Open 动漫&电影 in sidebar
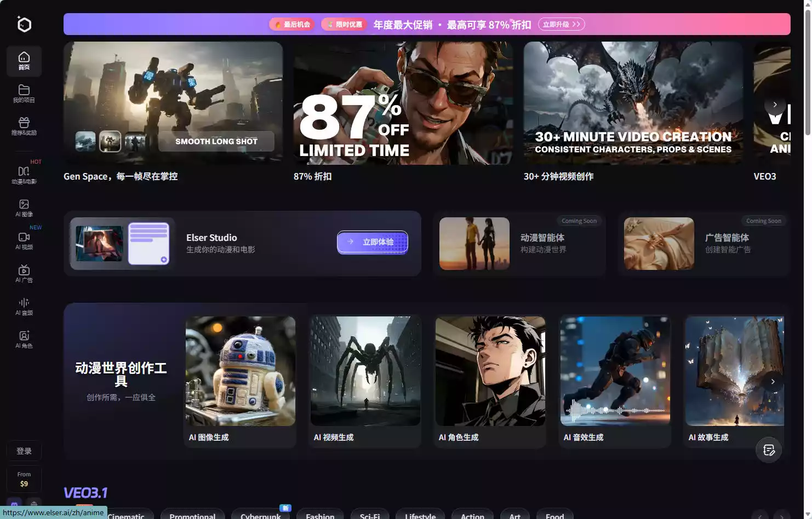Image resolution: width=812 pixels, height=519 pixels. [24, 175]
